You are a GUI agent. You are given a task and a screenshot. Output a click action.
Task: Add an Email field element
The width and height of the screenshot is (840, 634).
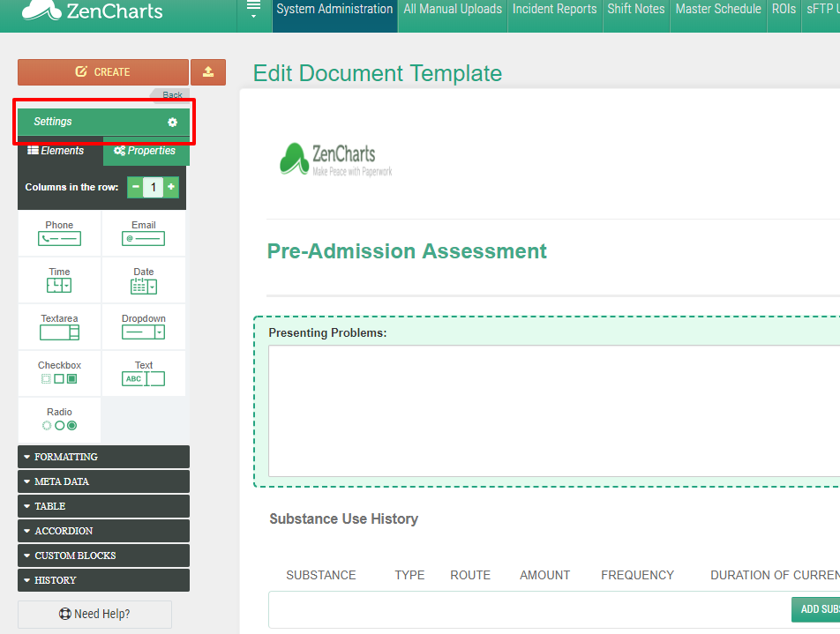pyautogui.click(x=144, y=233)
